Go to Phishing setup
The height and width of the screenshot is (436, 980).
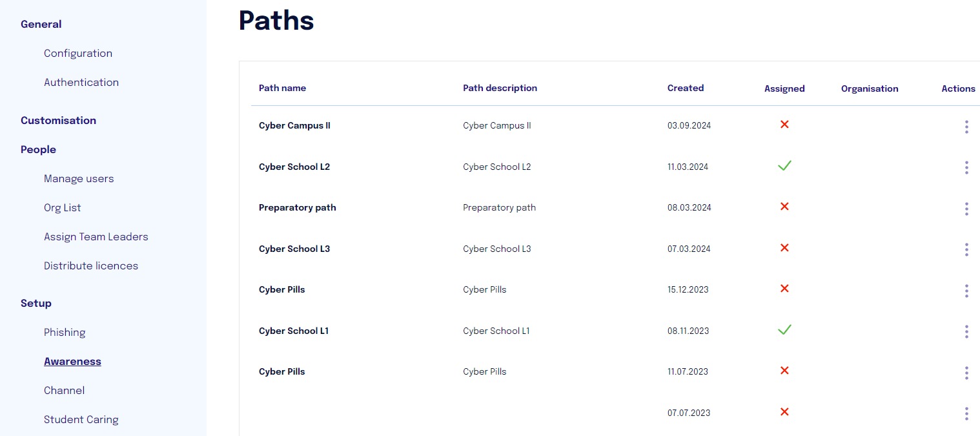pyautogui.click(x=65, y=333)
